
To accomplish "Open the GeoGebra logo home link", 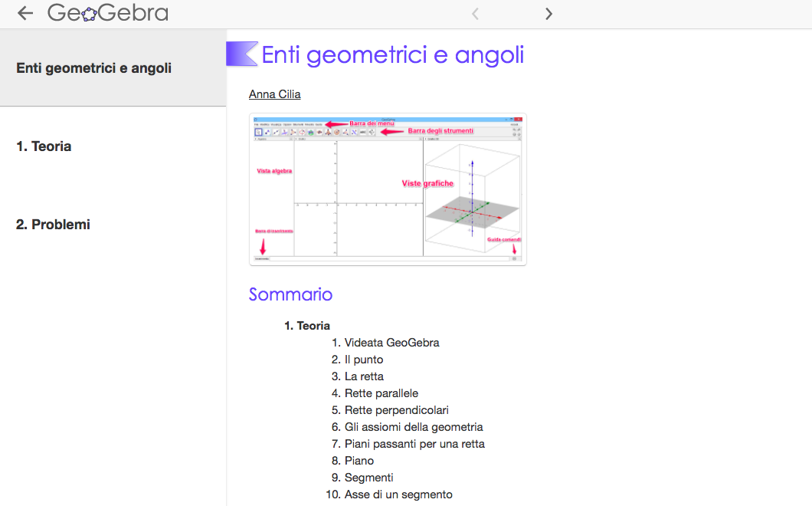I will (108, 13).
